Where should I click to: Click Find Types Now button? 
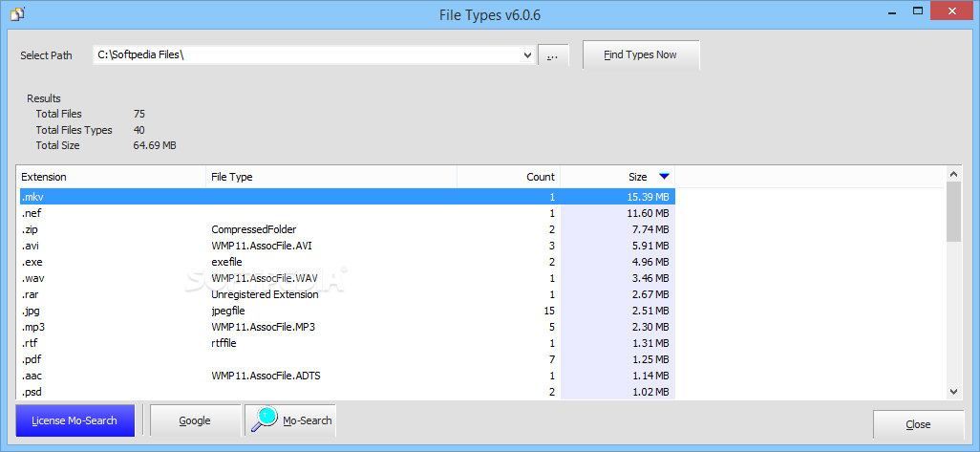[x=641, y=55]
